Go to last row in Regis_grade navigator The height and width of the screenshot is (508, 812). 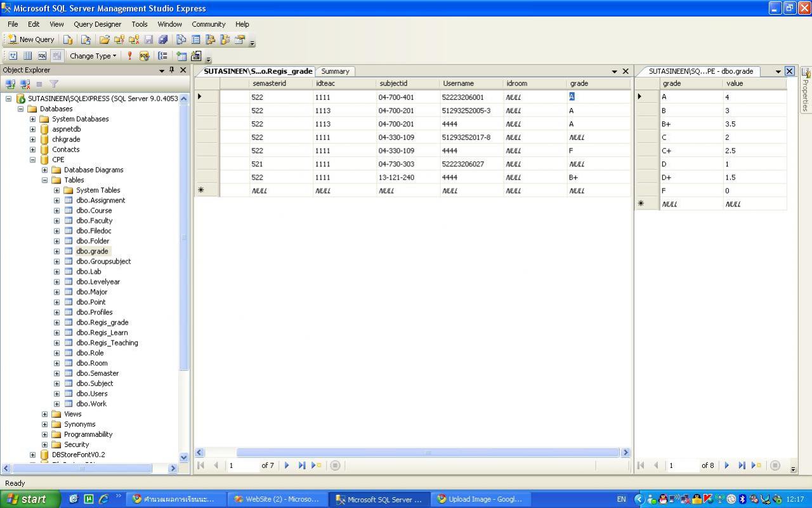(302, 465)
